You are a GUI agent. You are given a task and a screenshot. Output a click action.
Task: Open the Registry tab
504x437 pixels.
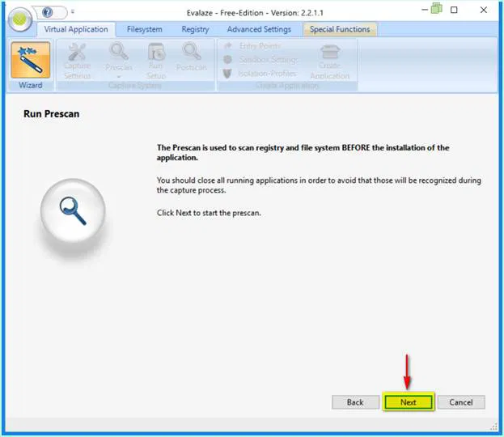click(x=195, y=29)
